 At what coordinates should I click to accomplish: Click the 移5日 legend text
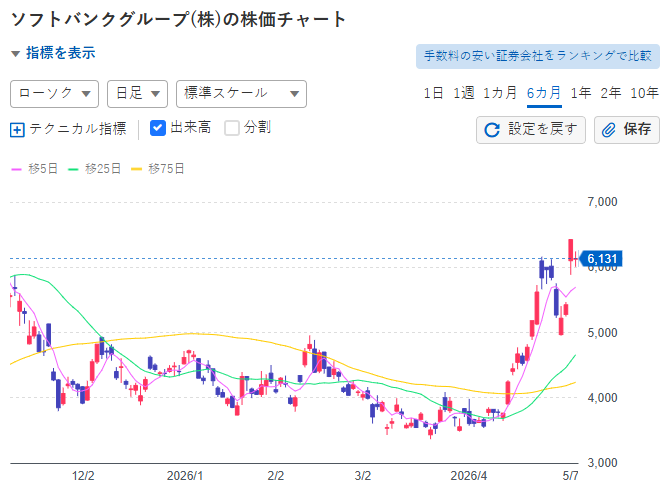(x=43, y=169)
